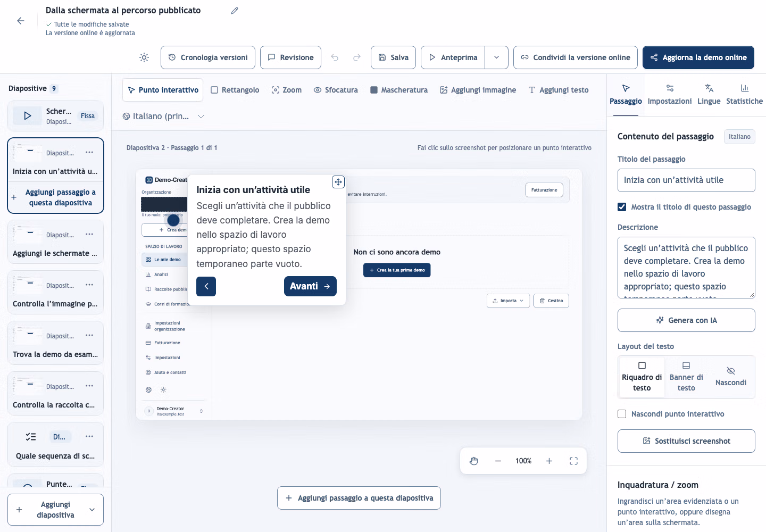Viewport: 766px width, 532px height.
Task: Open options for slide 'Controlla l'immagine p...'
Action: (89, 285)
